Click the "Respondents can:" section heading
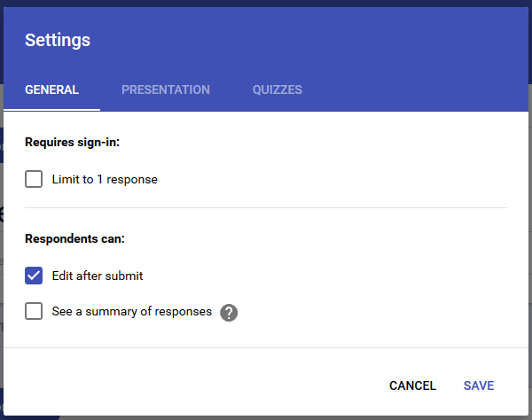 tap(74, 238)
